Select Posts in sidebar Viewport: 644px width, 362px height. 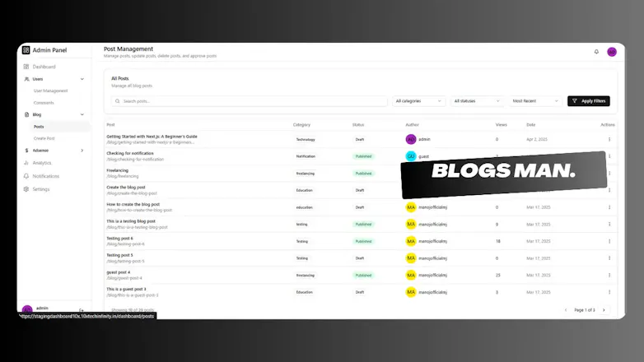[x=39, y=127]
